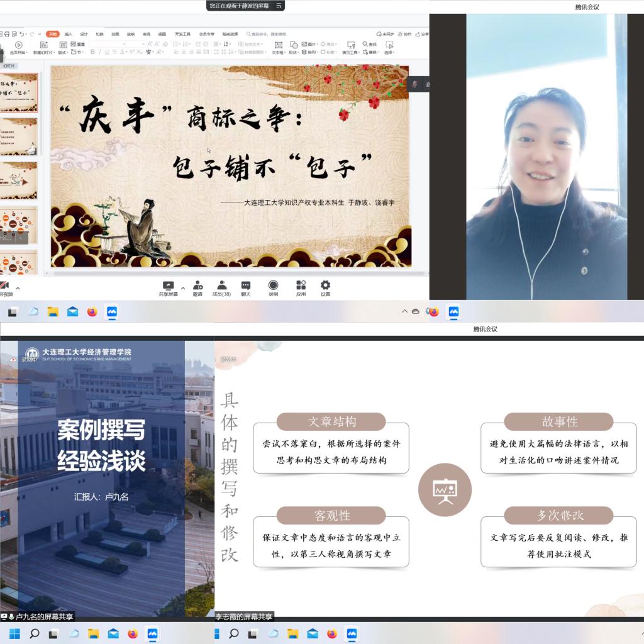Open the screen-viewing banner menu

tap(279, 6)
